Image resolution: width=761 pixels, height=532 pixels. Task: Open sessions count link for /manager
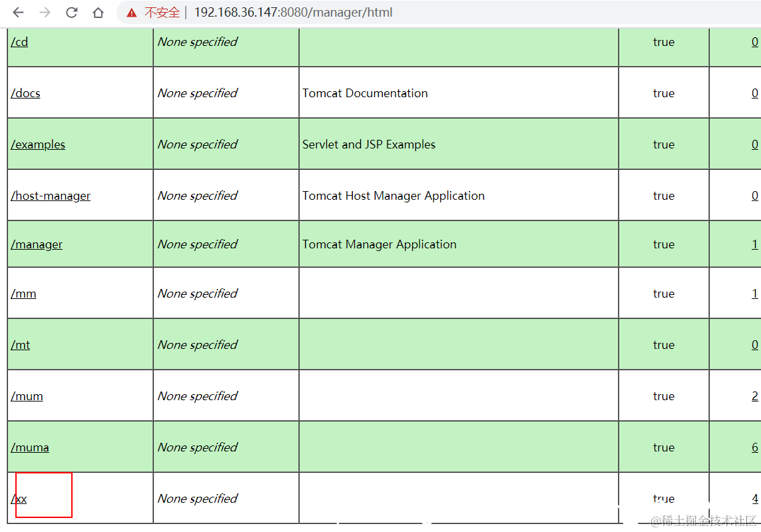pyautogui.click(x=755, y=244)
